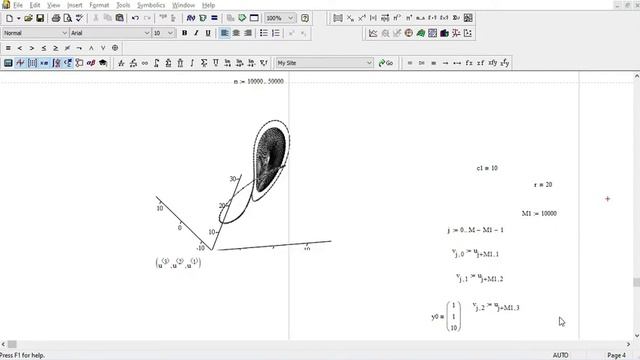This screenshot has width=640, height=360.
Task: Run spelling check
Action: pos(80,18)
